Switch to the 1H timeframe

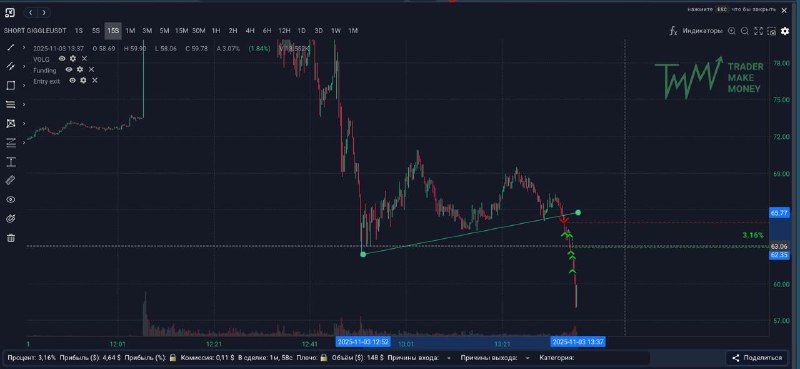[216, 31]
